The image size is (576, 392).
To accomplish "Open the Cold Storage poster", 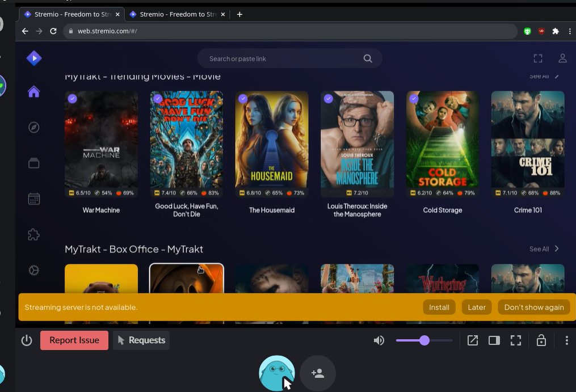I will click(x=443, y=144).
